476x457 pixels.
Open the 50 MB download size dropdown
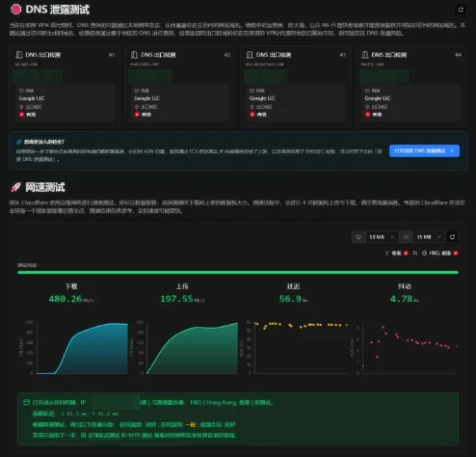382,237
